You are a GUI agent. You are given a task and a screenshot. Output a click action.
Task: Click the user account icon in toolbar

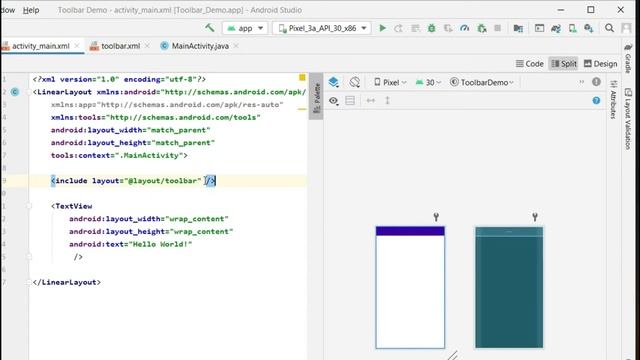[x=626, y=28]
